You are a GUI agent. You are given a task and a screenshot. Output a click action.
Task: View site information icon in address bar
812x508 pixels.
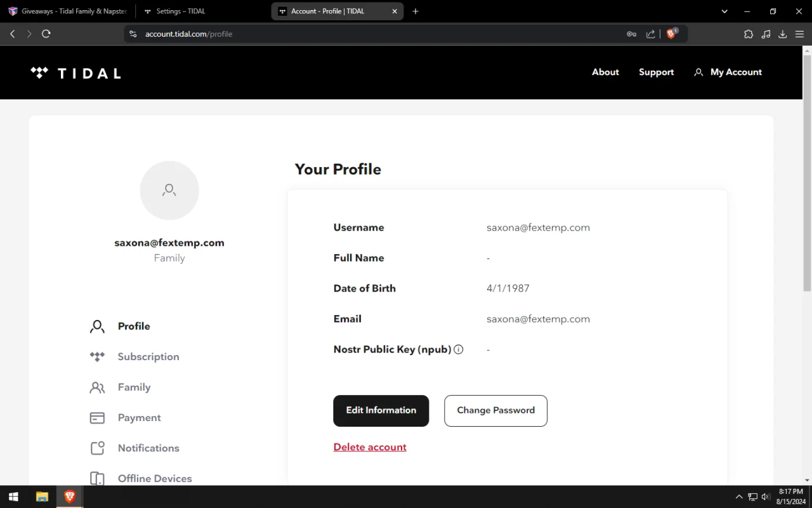pyautogui.click(x=133, y=34)
